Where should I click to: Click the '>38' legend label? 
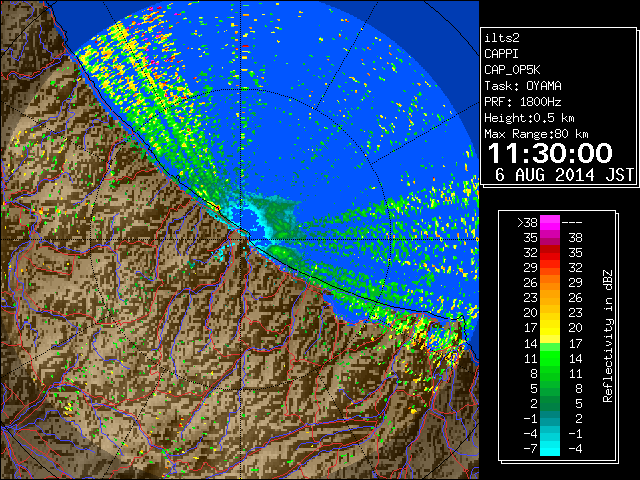coord(527,223)
